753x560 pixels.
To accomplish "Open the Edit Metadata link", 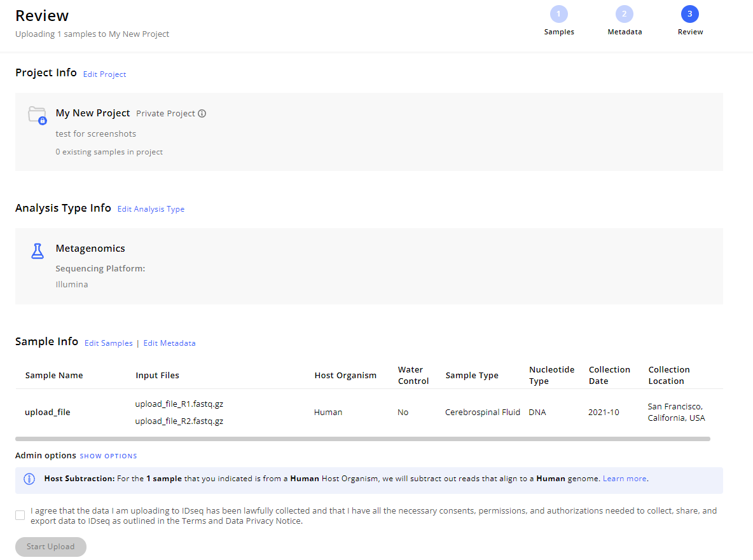I will point(170,343).
